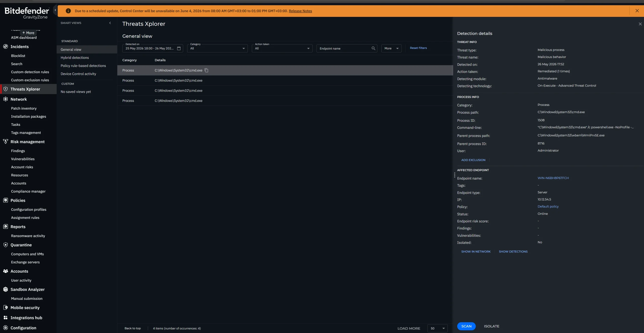644x333 pixels.
Task: Open Patch inventory
Action: click(24, 108)
